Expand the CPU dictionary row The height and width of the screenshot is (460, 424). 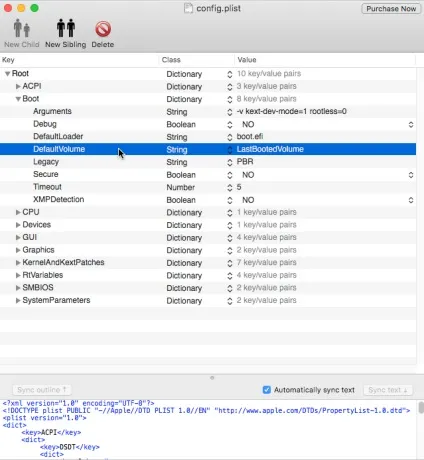point(18,212)
